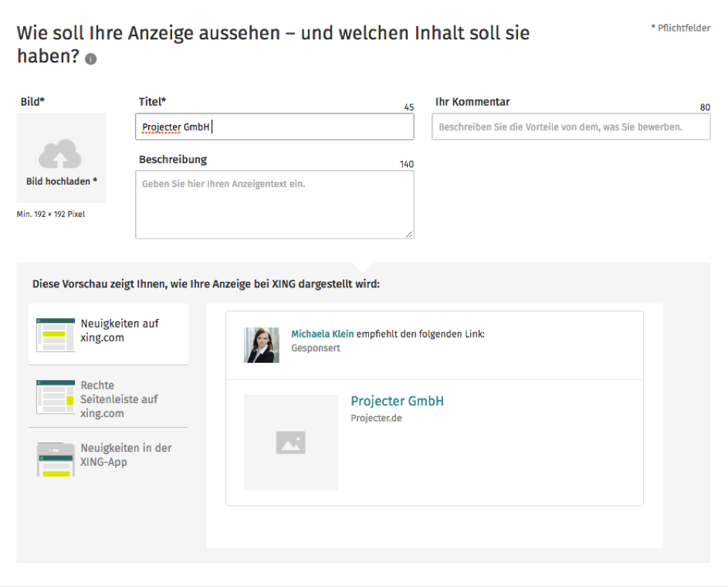Viewport: 728px width, 587px height.
Task: Click into the Beschreibung text area
Action: 274,205
